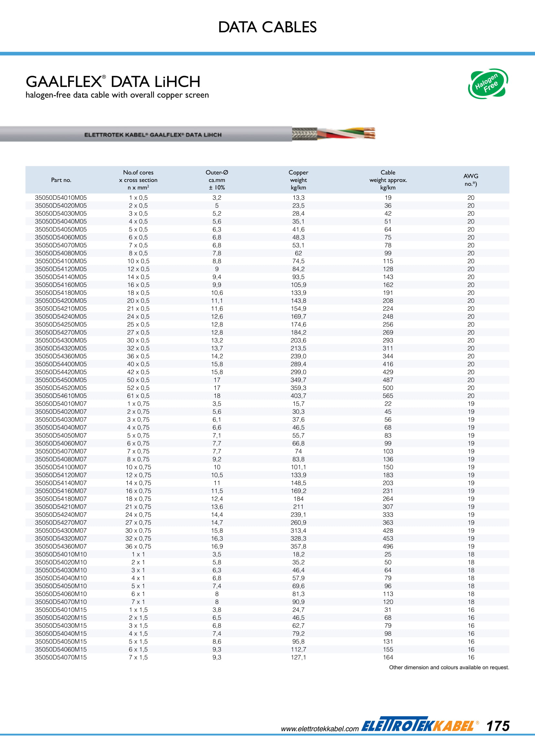Click cable weight value 496
Viewport: 535px width, 756px height.
pos(388,546)
